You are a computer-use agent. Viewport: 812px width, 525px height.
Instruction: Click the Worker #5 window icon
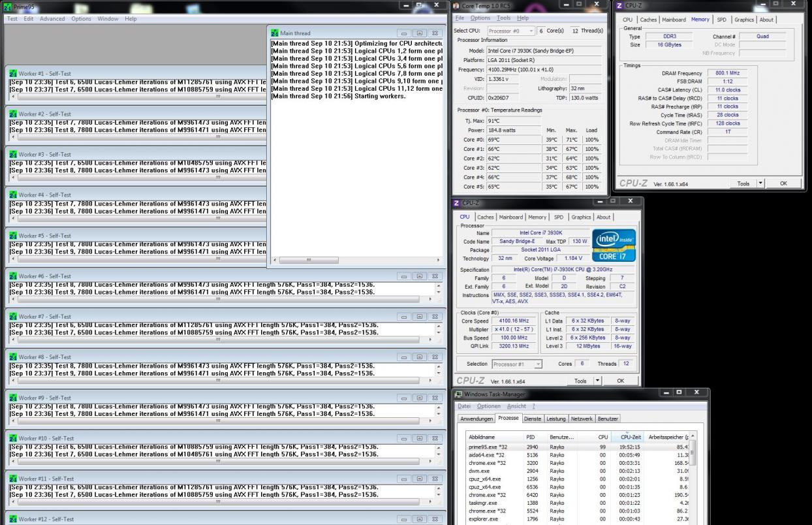point(12,235)
